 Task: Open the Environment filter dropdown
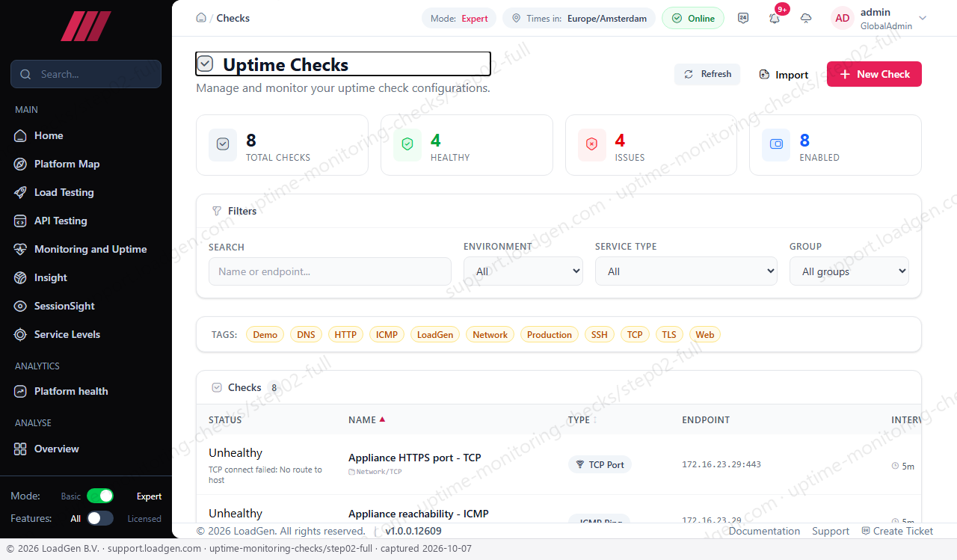coord(523,271)
